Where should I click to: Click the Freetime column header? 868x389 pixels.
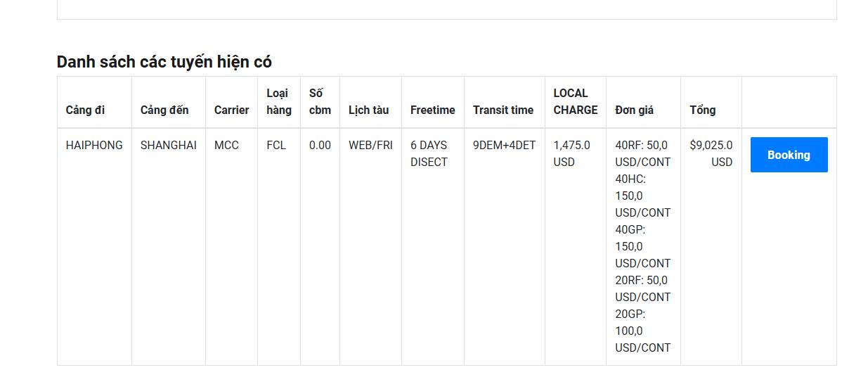point(432,110)
